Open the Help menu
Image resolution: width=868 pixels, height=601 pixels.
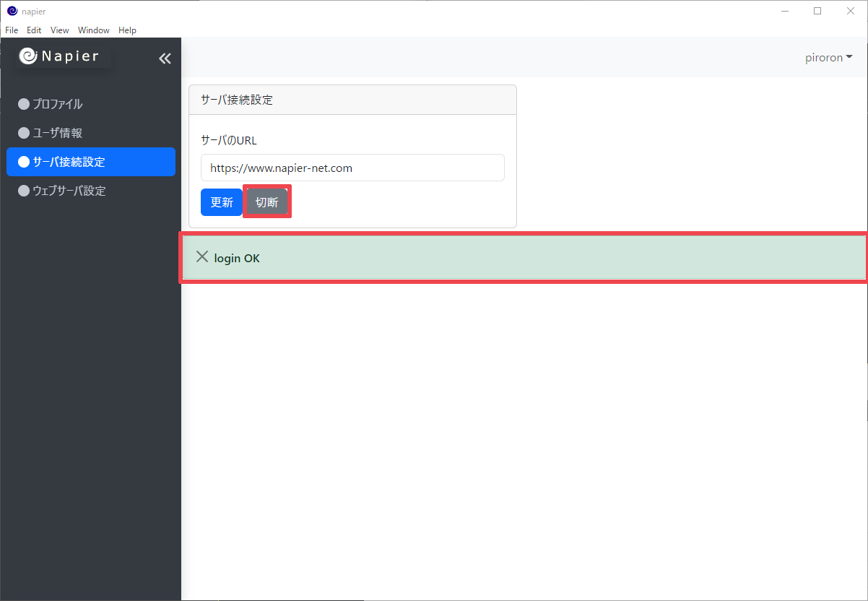point(127,30)
